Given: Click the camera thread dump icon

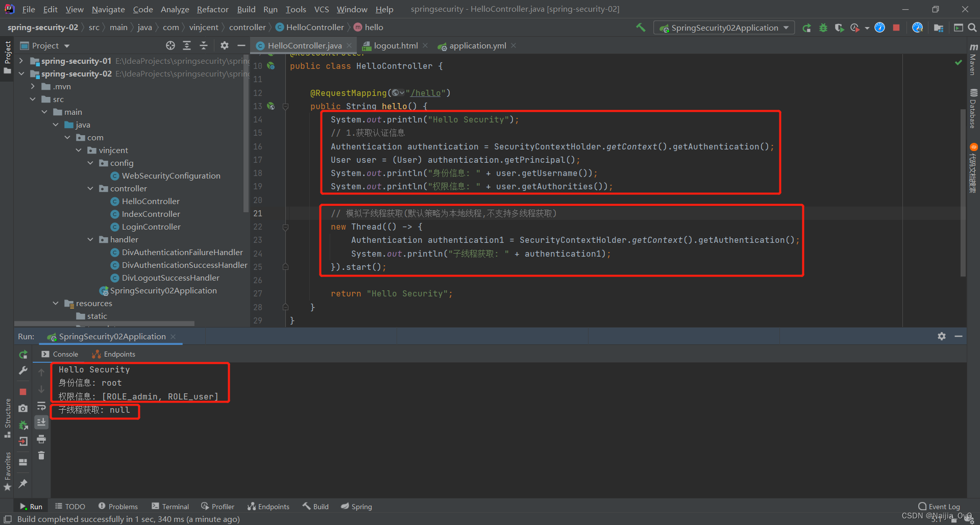Looking at the screenshot, I should (23, 408).
